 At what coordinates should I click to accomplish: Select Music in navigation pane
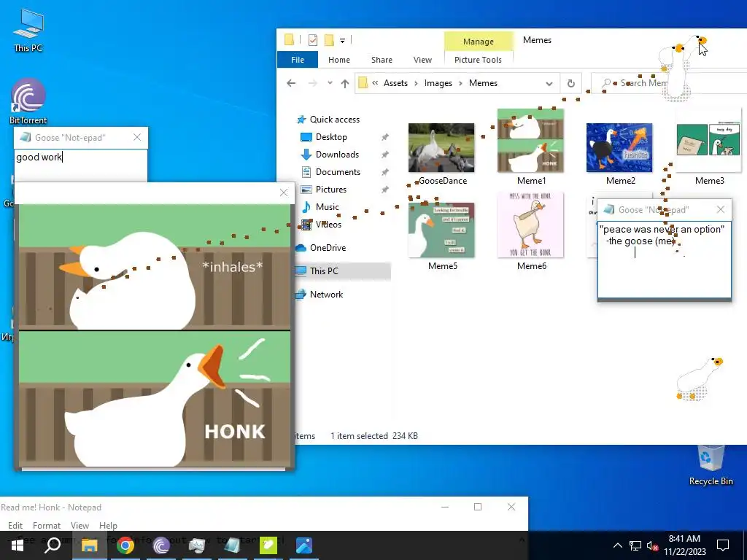point(327,206)
